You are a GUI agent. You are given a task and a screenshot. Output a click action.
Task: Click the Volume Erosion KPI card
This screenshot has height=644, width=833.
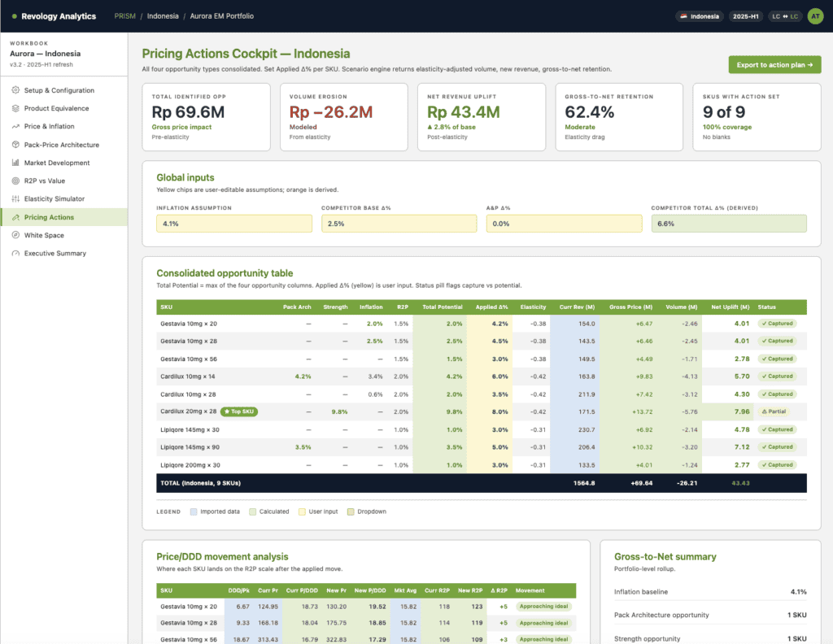coord(344,117)
